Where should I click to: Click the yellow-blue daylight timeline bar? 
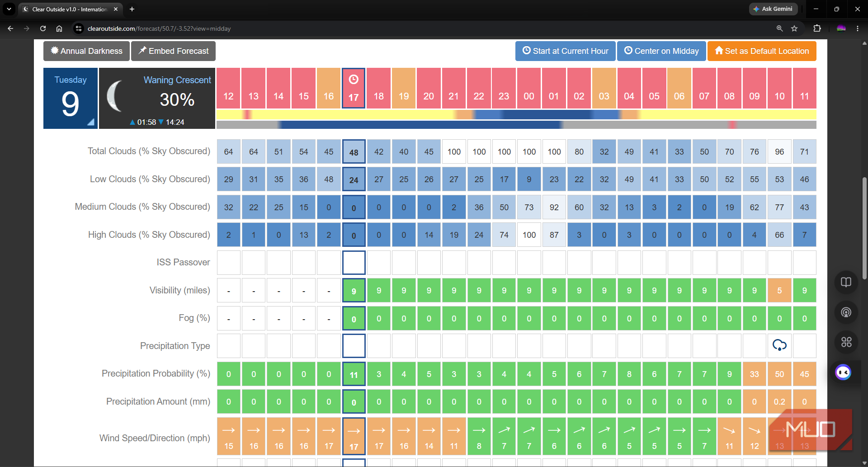click(516, 115)
